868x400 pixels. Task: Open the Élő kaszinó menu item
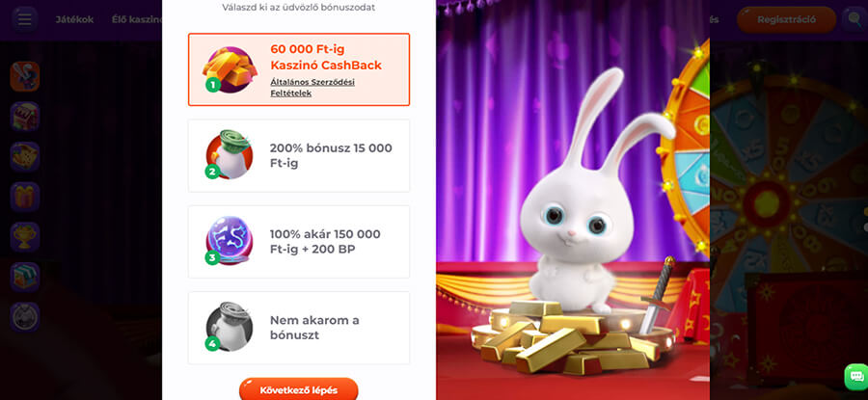tap(137, 19)
